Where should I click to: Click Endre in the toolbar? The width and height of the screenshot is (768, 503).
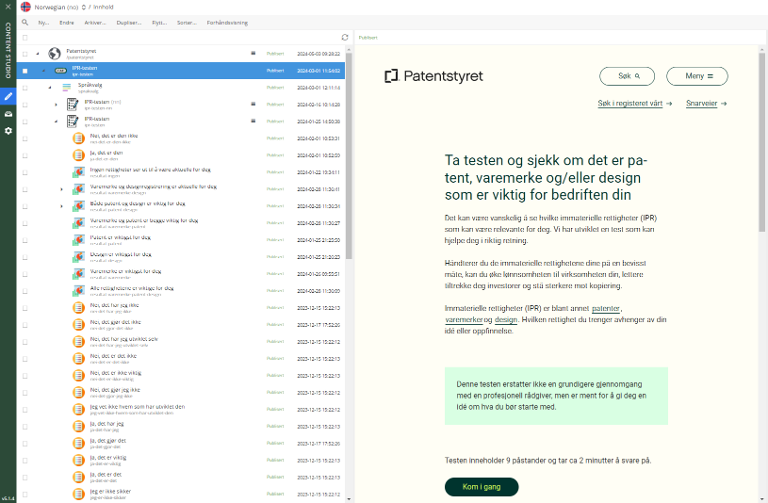coord(67,23)
